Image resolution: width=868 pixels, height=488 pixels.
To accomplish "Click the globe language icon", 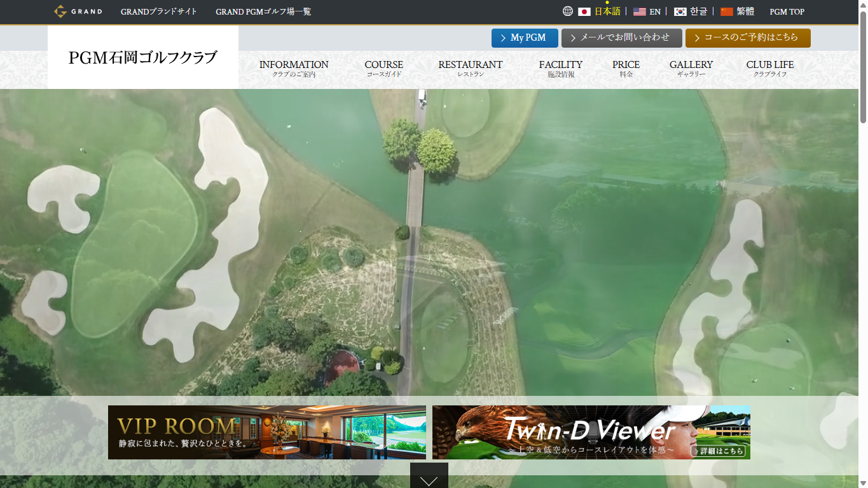I will pos(568,11).
